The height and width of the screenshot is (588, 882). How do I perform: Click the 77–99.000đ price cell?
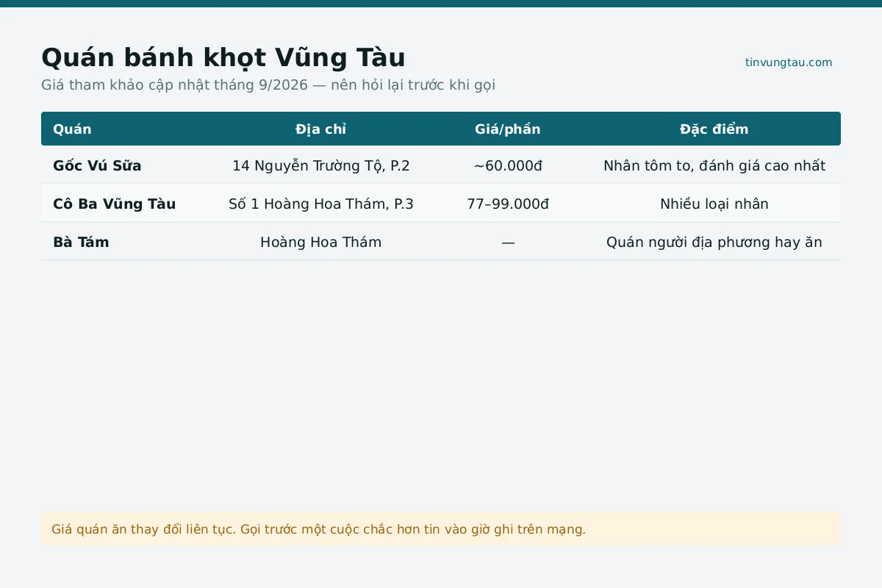coord(508,204)
